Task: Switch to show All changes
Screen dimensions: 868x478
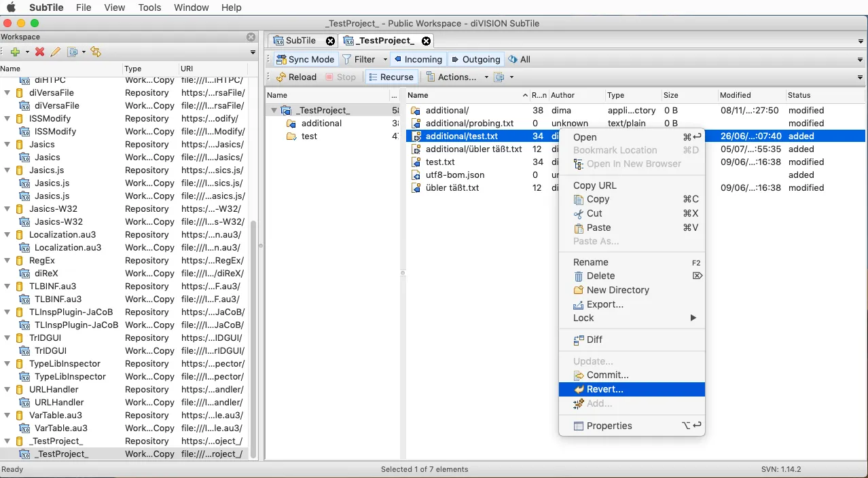Action: 519,59
